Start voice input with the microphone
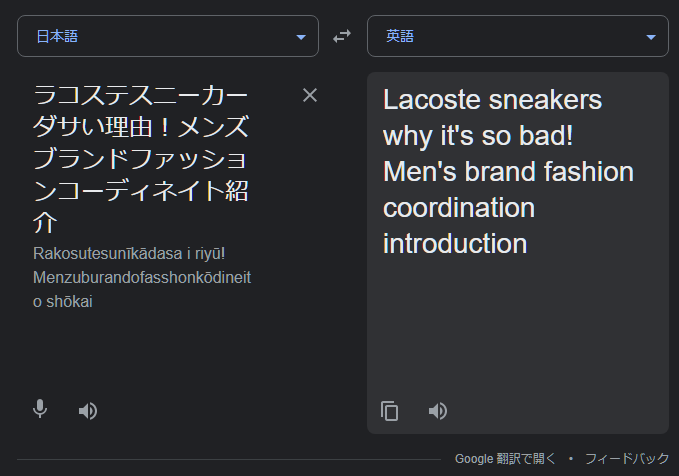 tap(40, 409)
